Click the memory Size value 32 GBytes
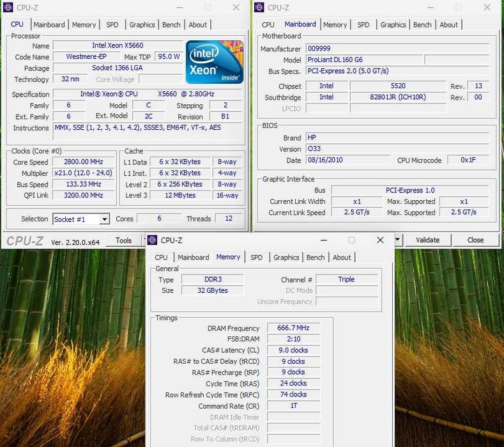The width and height of the screenshot is (504, 447). 213,290
